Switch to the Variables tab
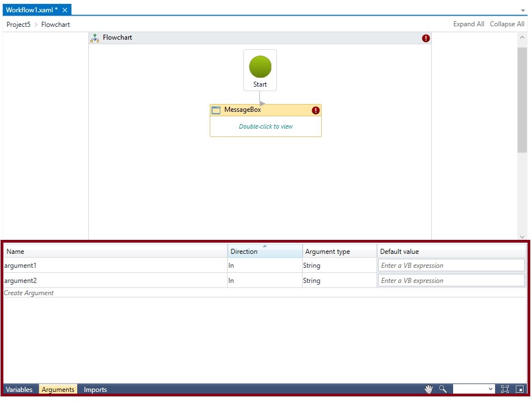 (x=19, y=390)
